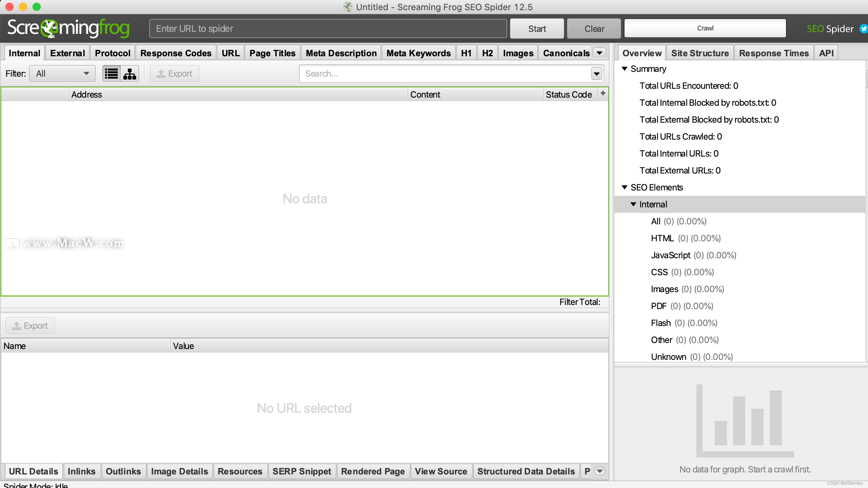The height and width of the screenshot is (488, 868).
Task: Open the Image Details tab
Action: click(179, 471)
